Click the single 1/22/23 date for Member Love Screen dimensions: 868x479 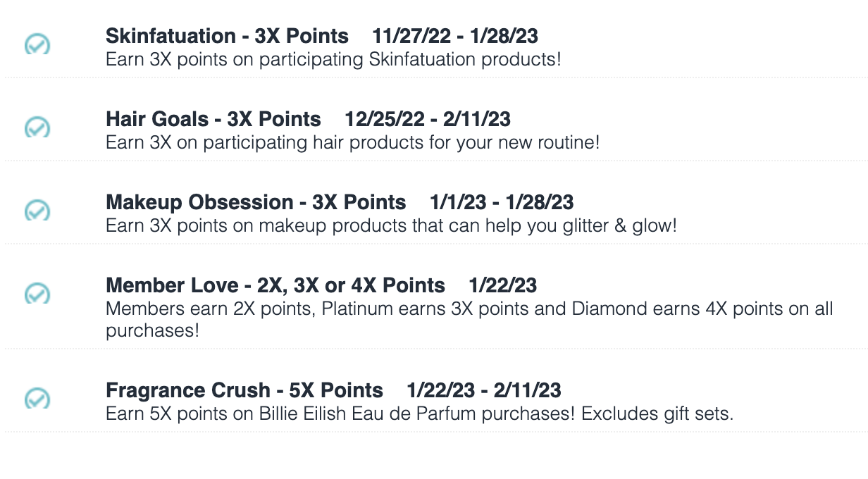point(503,285)
